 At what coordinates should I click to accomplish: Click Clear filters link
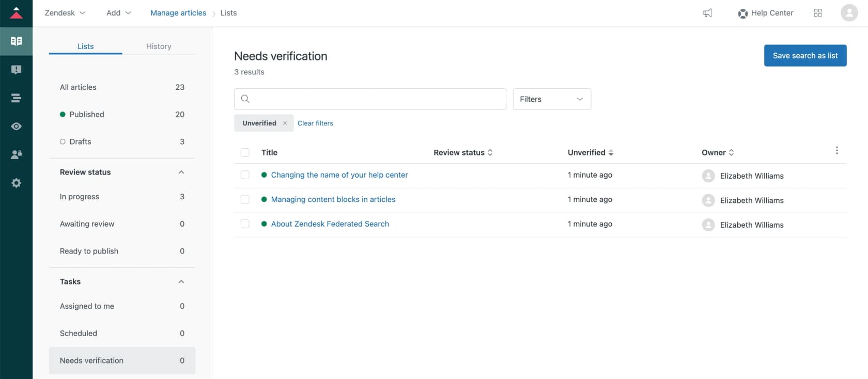coord(315,123)
